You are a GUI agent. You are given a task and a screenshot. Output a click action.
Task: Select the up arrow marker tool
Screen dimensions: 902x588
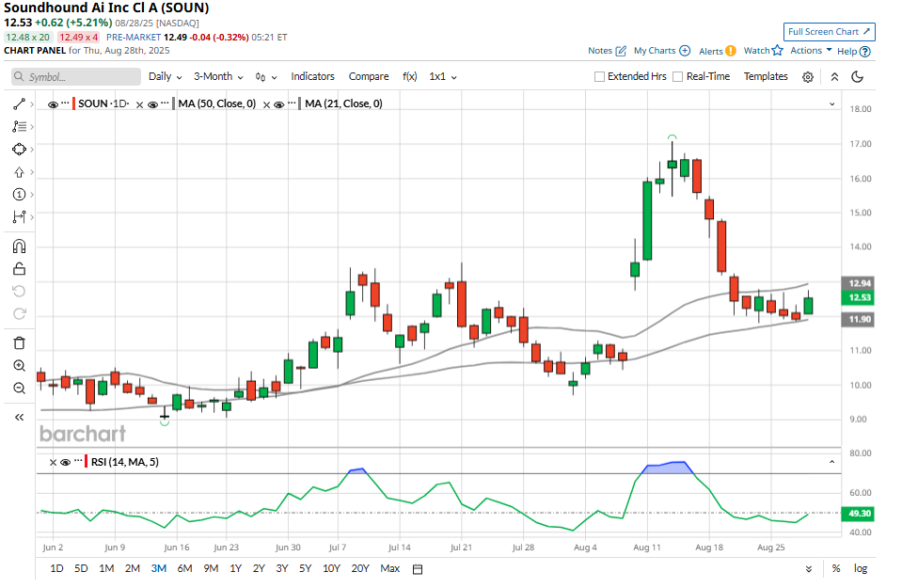point(19,172)
